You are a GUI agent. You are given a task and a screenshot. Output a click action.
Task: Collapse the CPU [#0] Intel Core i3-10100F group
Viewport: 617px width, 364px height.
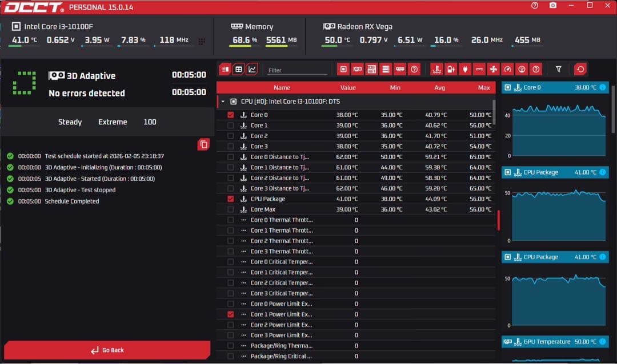(x=223, y=102)
